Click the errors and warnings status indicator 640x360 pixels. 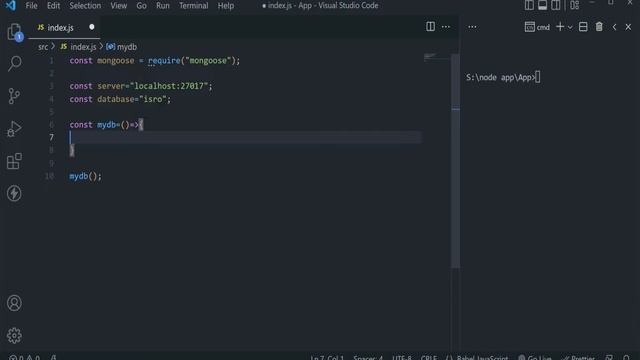point(24,357)
